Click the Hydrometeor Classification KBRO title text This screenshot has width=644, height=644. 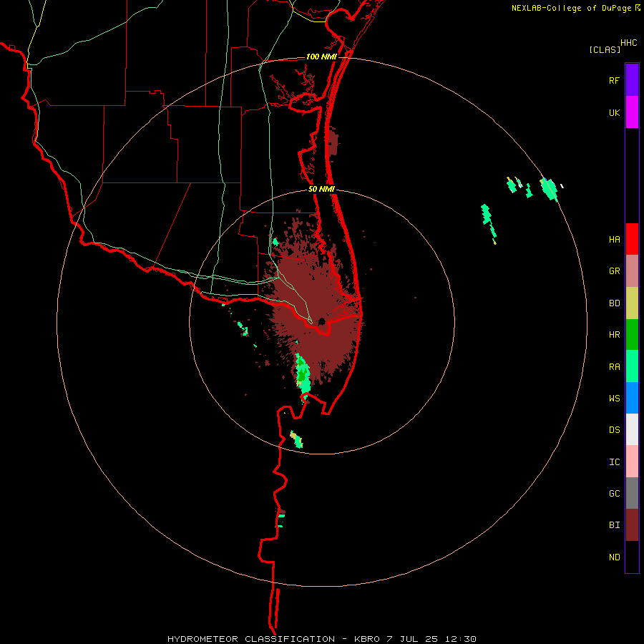(x=321, y=639)
